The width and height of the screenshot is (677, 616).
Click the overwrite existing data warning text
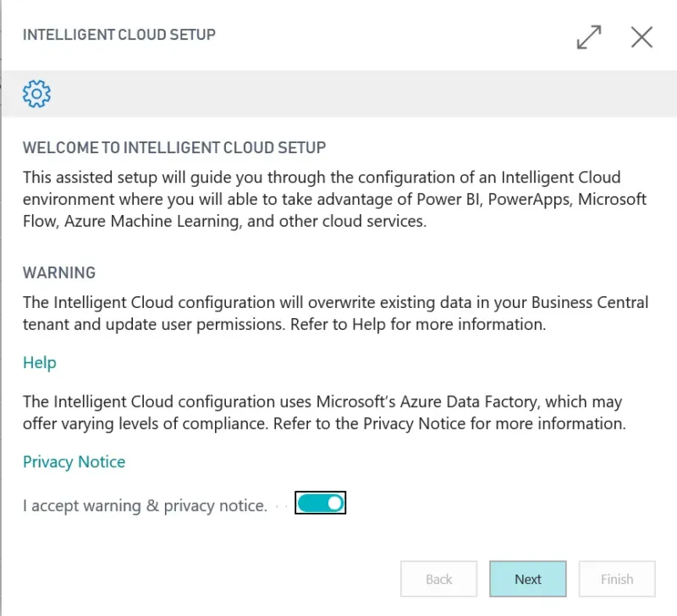point(335,313)
